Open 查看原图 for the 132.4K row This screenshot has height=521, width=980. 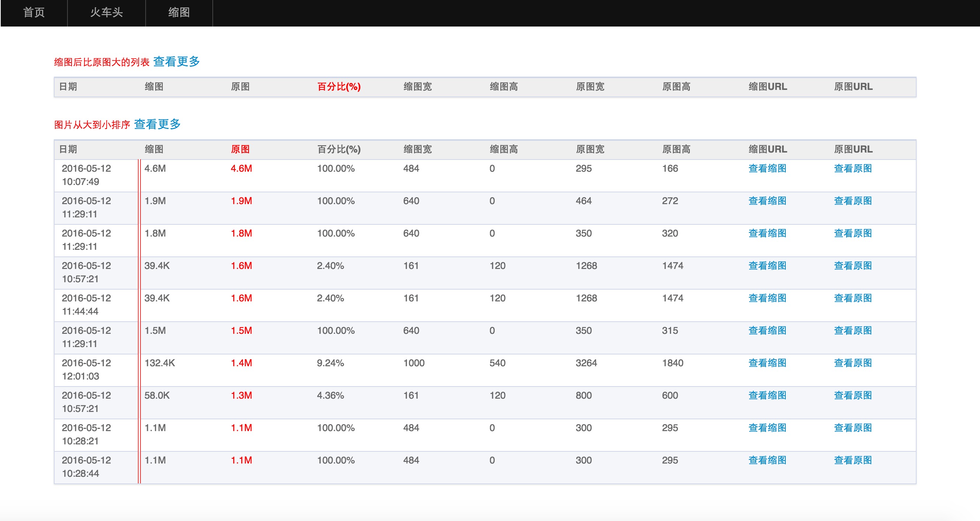coord(852,363)
